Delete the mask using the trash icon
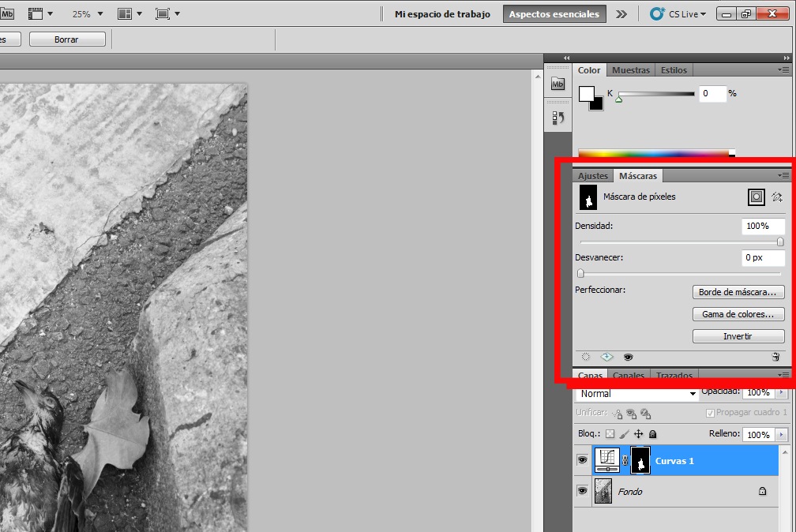Screen dimensions: 796x532 tap(775, 357)
